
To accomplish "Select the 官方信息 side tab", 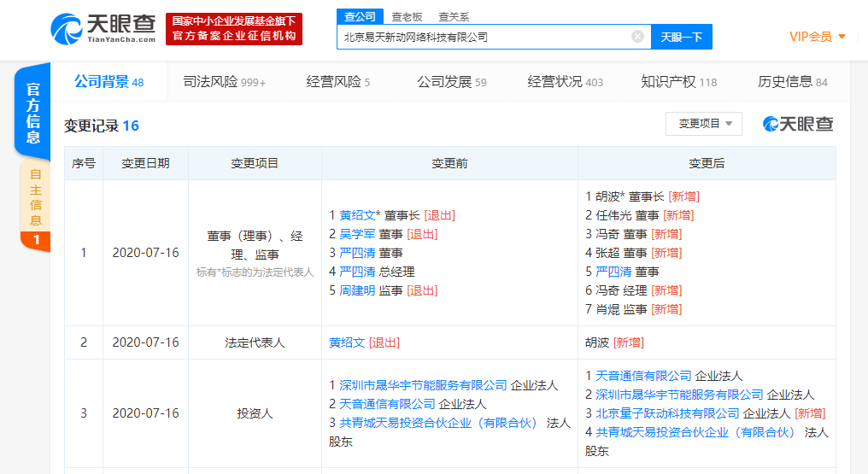I will point(33,113).
